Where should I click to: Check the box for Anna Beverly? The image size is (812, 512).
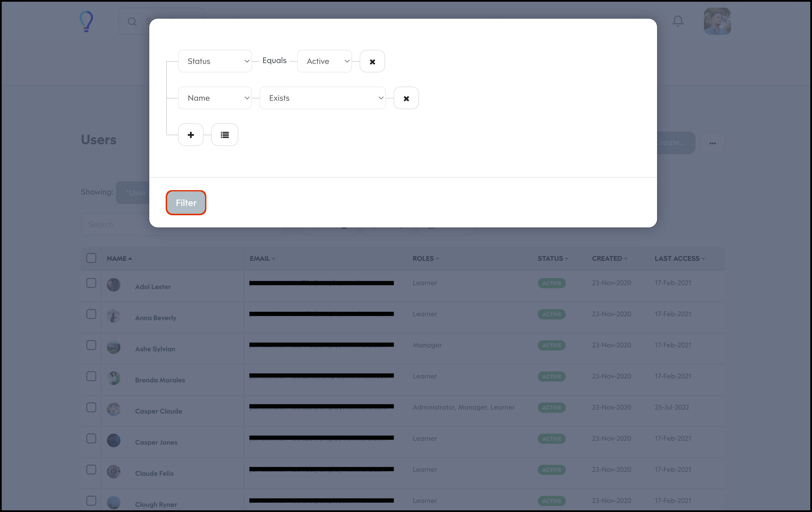pos(91,314)
